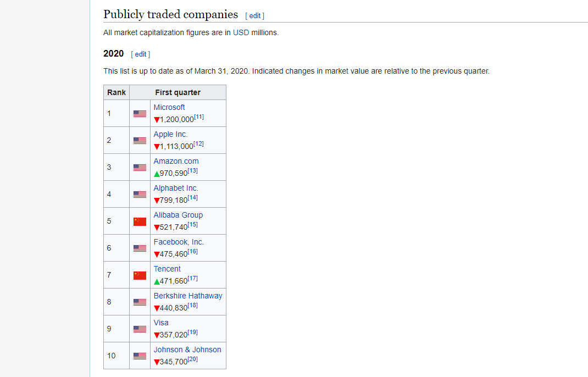Viewport: 588px width, 377px height.
Task: Open the Tencent article link
Action: (167, 269)
